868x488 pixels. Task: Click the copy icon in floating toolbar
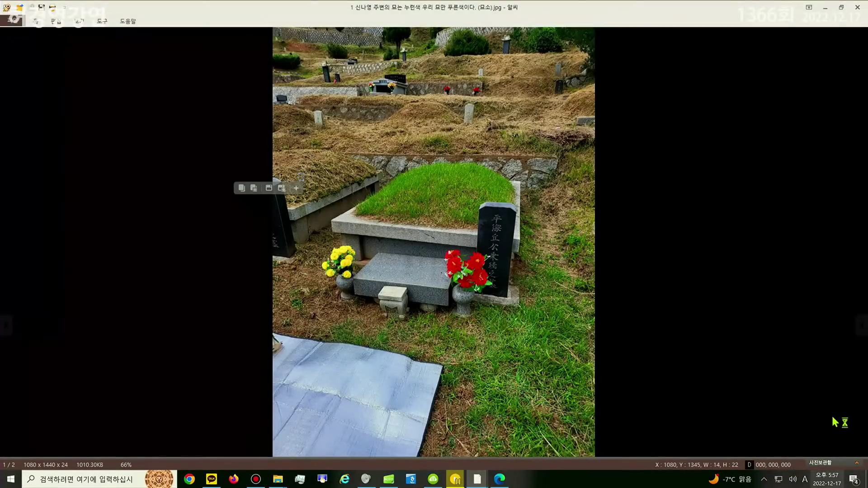point(241,188)
